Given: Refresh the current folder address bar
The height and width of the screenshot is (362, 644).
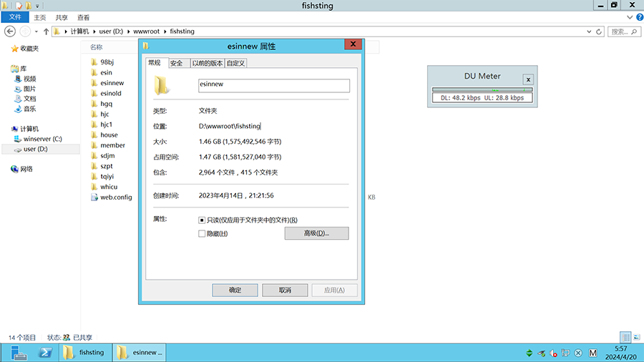Looking at the screenshot, I should point(599,31).
